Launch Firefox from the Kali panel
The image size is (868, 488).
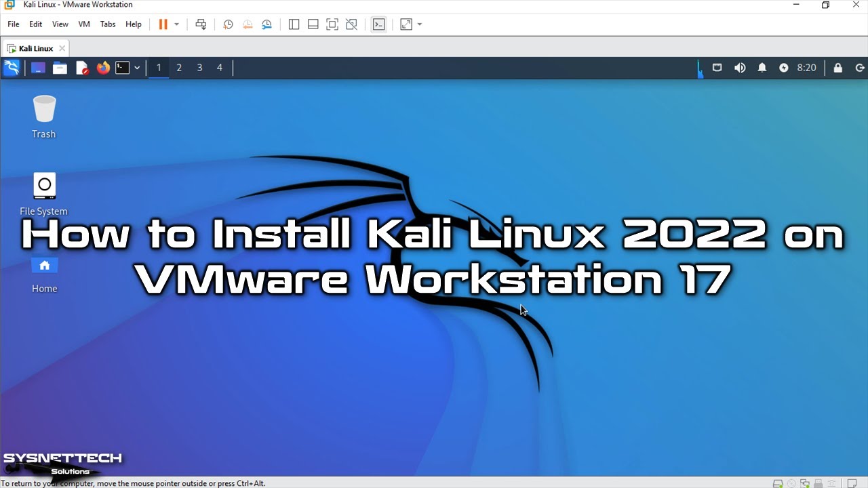pos(103,68)
